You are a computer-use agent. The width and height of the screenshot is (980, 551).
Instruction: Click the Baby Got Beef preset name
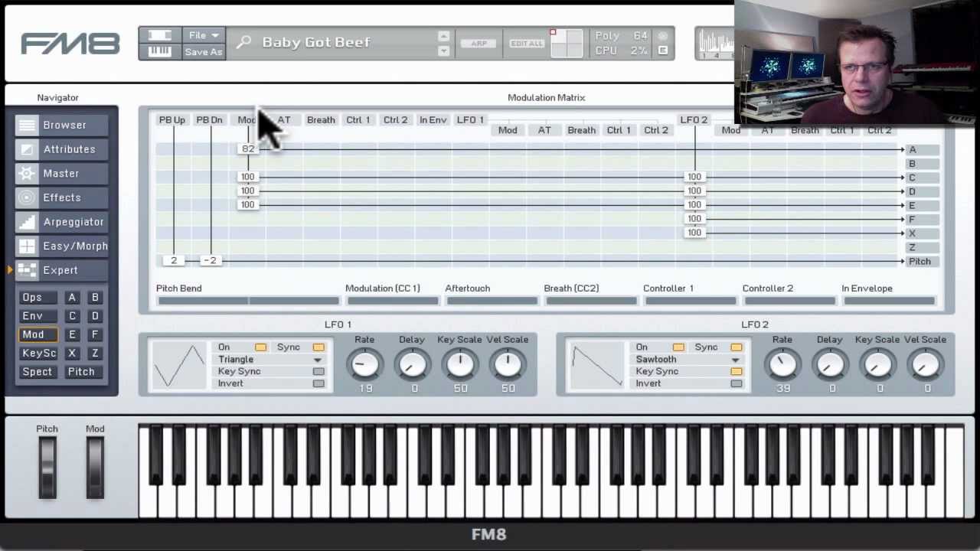click(x=316, y=42)
